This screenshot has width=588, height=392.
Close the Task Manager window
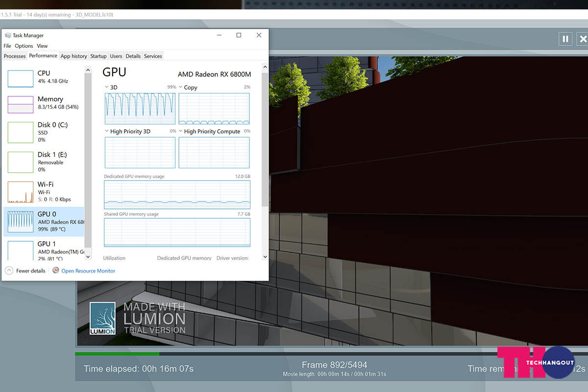pyautogui.click(x=259, y=35)
